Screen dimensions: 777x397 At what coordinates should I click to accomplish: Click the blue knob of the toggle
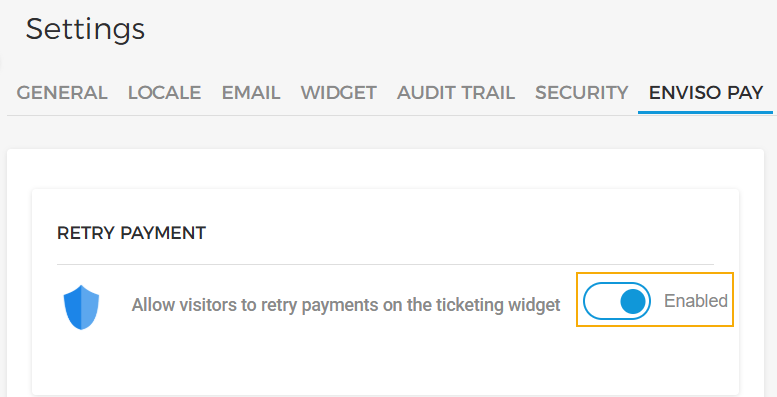click(633, 301)
